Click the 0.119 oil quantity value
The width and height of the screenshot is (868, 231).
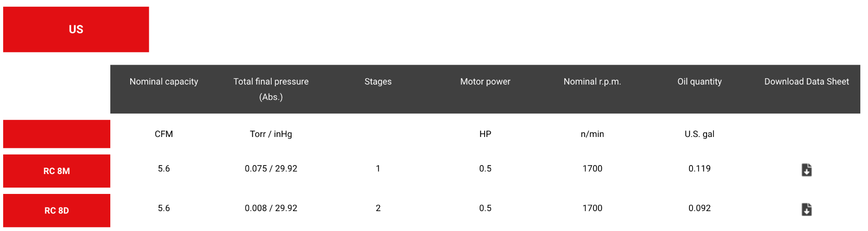[699, 169]
